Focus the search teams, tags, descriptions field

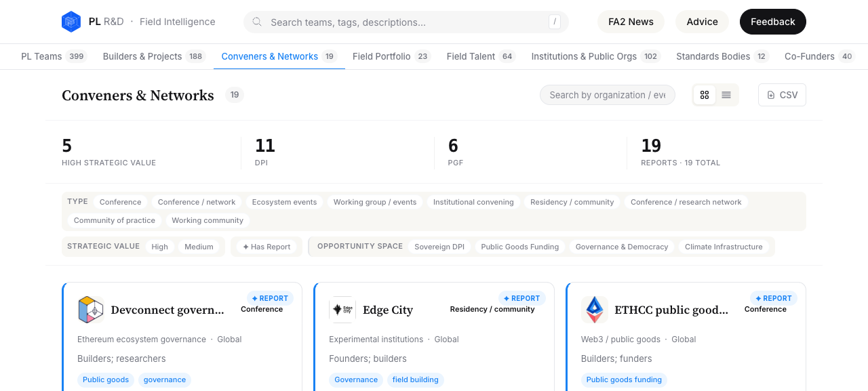click(406, 22)
